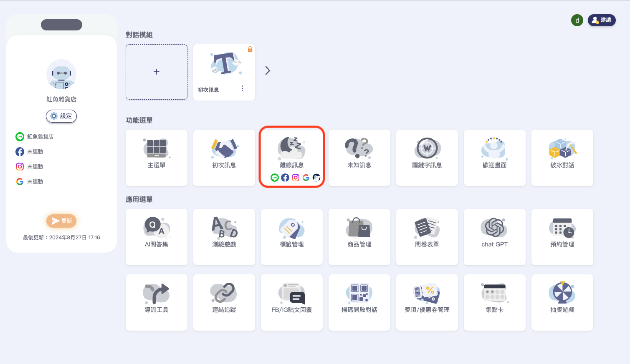Image resolution: width=630 pixels, height=364 pixels.
Task: Click the Facebook icon under 離線訊息
Action: point(285,178)
